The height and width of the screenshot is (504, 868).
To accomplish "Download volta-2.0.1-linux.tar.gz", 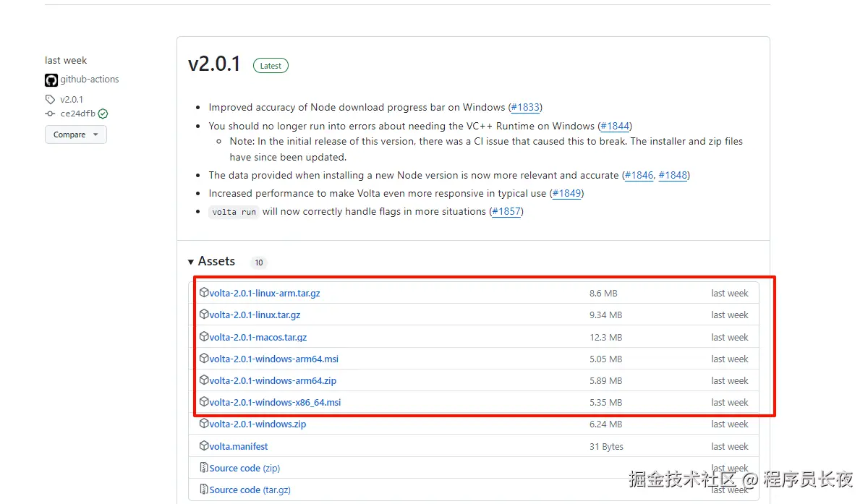I will 255,315.
